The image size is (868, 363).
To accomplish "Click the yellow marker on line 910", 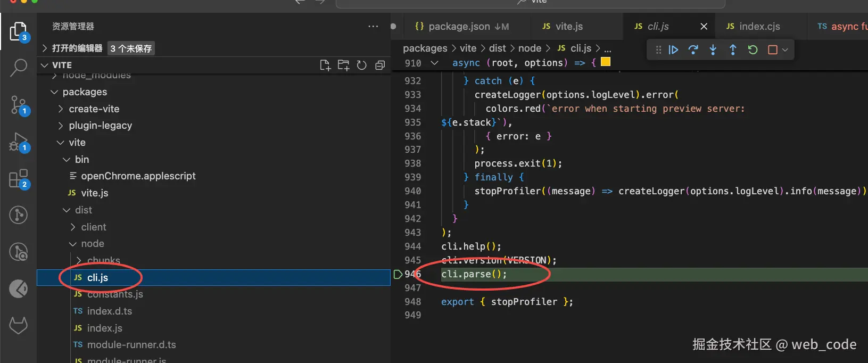I will click(606, 62).
